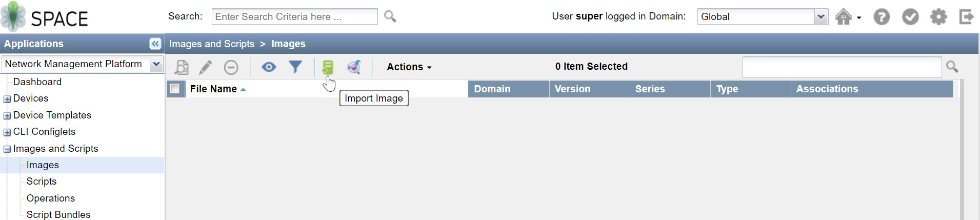
Task: Sort by the File Name column header
Action: [x=213, y=89]
